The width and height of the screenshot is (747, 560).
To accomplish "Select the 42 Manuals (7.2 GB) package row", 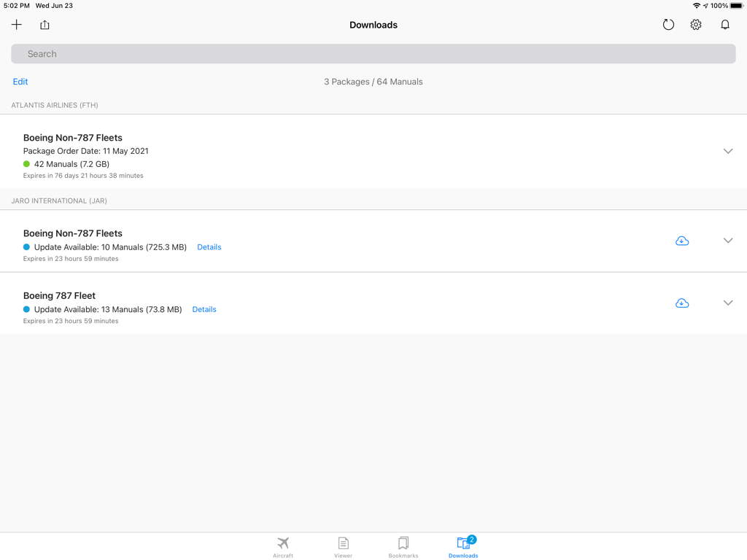I will pos(71,164).
